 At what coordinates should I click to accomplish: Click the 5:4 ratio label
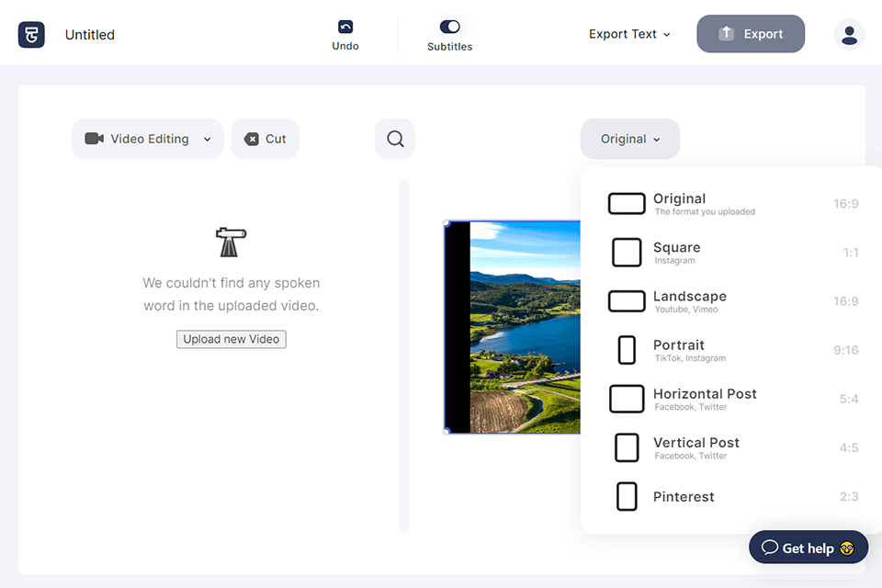[849, 400]
